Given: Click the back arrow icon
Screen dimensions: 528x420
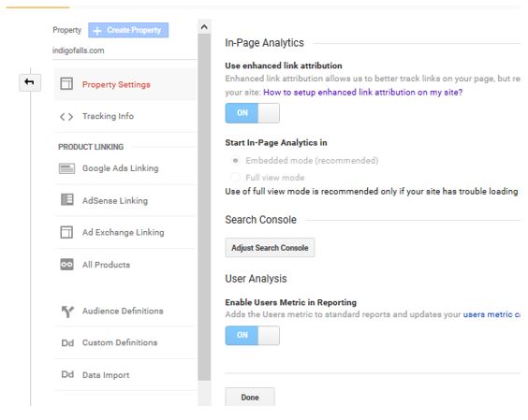Looking at the screenshot, I should pos(30,82).
